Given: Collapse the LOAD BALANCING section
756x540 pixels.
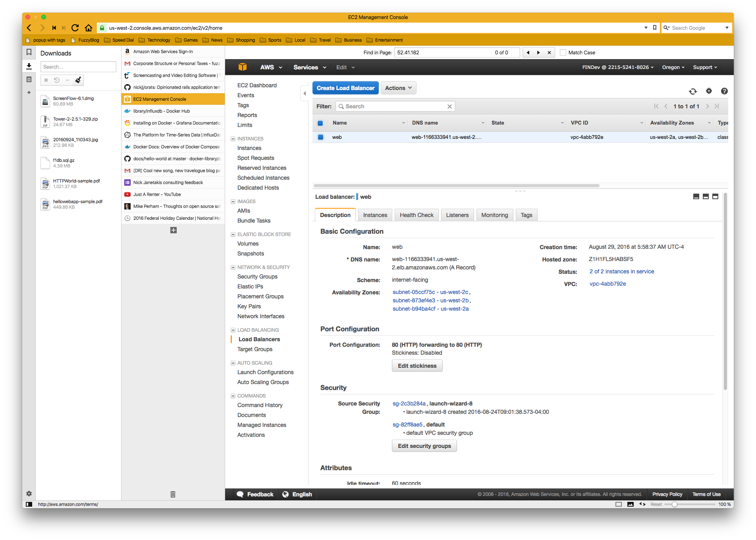Looking at the screenshot, I should pos(233,330).
